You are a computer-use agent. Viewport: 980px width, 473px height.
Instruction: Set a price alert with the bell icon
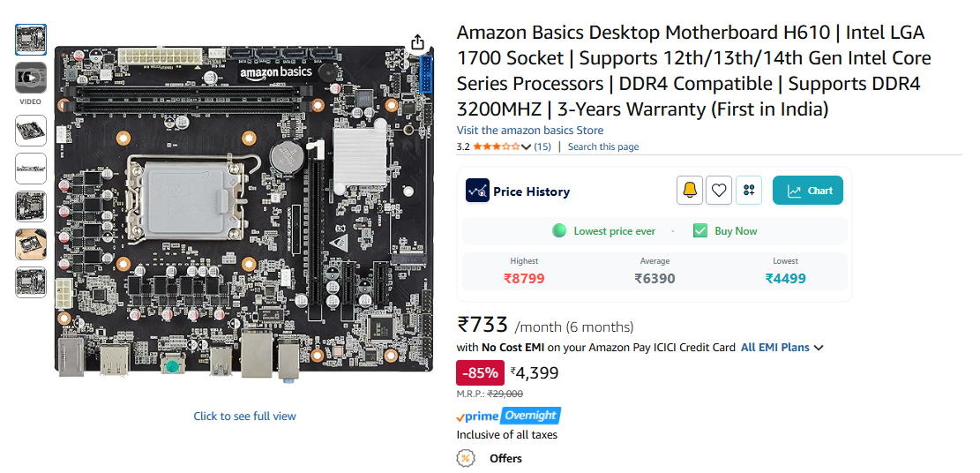pyautogui.click(x=690, y=191)
